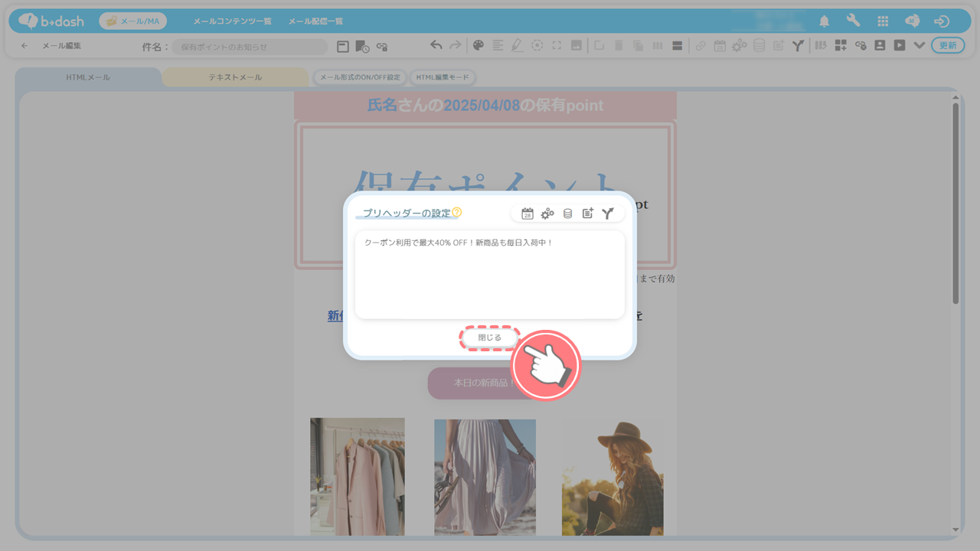Click メール形式のON/OFF設定 button

tap(360, 77)
